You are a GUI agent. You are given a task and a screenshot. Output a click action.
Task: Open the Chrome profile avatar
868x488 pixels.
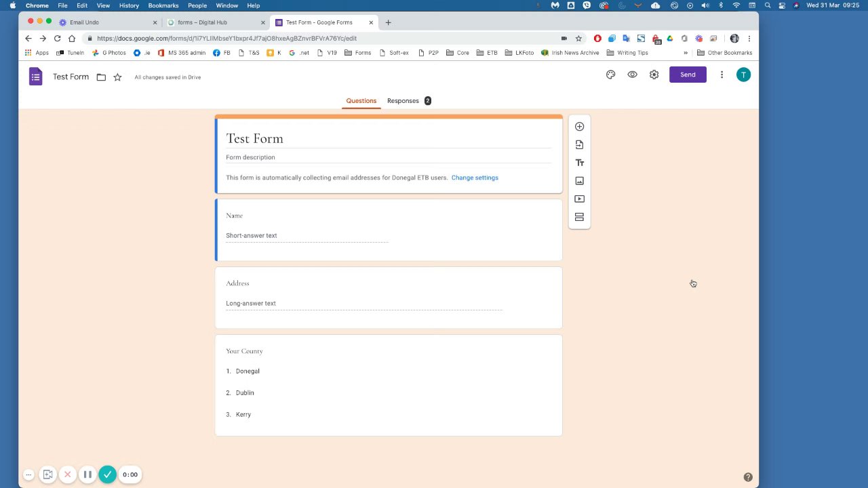pyautogui.click(x=734, y=39)
